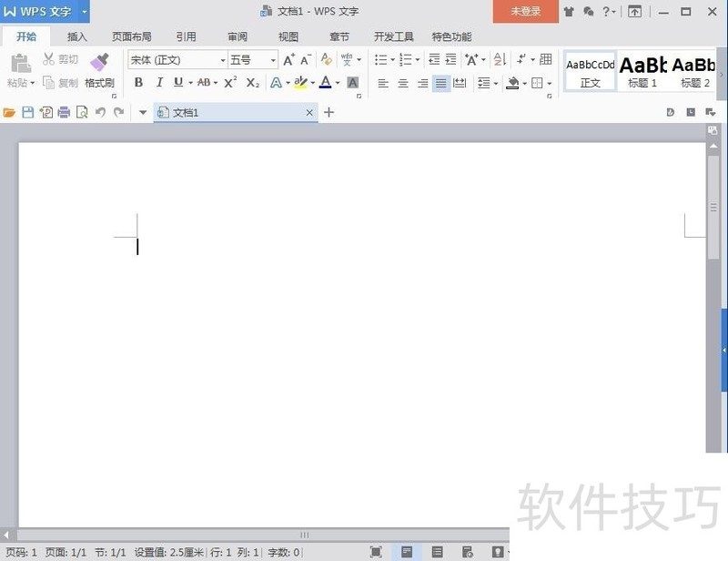Click the Print icon in quick access bar
This screenshot has height=561, width=728.
pos(64,113)
